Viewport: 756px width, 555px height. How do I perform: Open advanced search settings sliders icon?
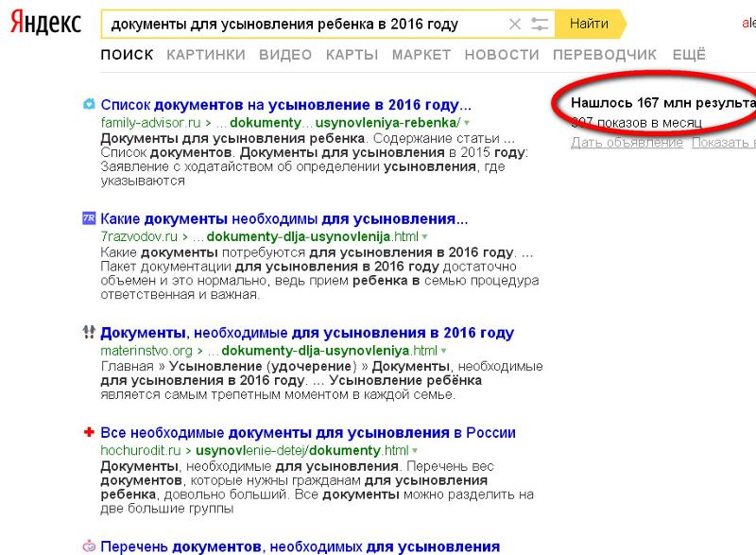click(540, 24)
